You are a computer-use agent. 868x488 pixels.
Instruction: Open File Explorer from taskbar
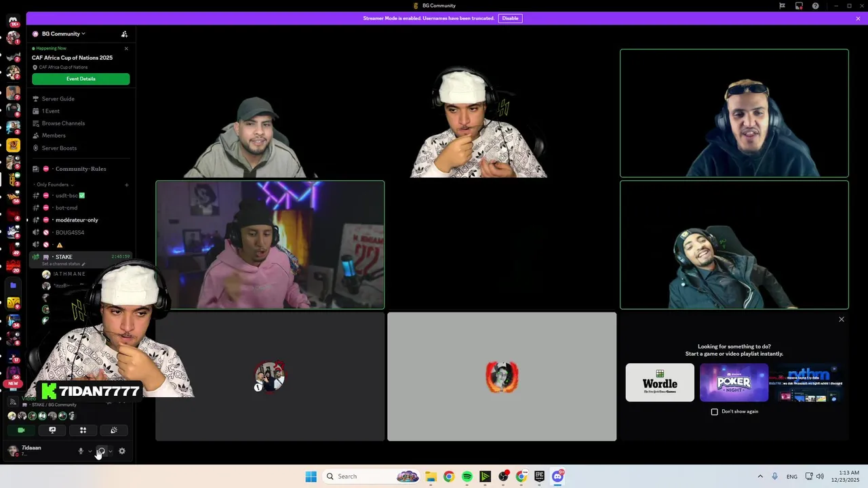point(431,476)
